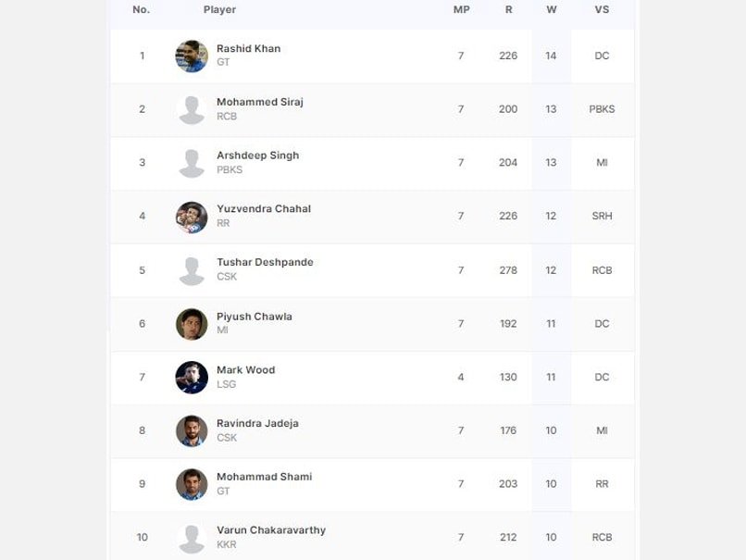Select the Ravindra Jadeja name link

click(x=257, y=423)
